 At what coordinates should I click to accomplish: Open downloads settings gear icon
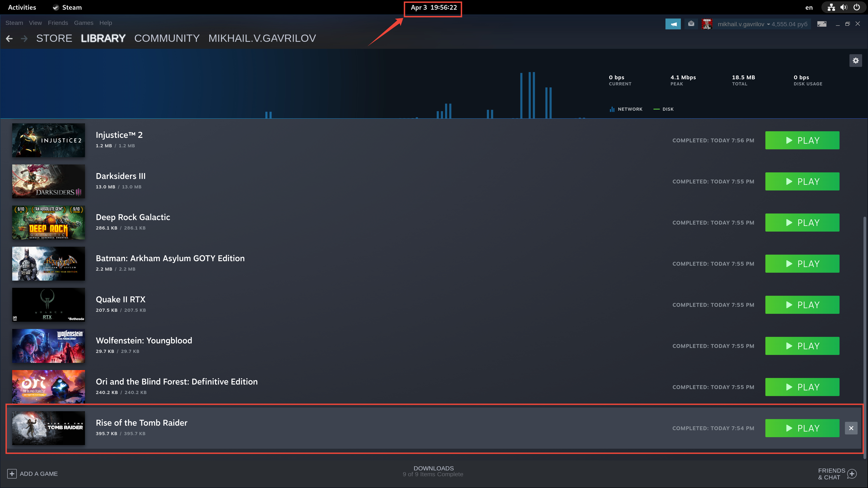[x=856, y=61]
